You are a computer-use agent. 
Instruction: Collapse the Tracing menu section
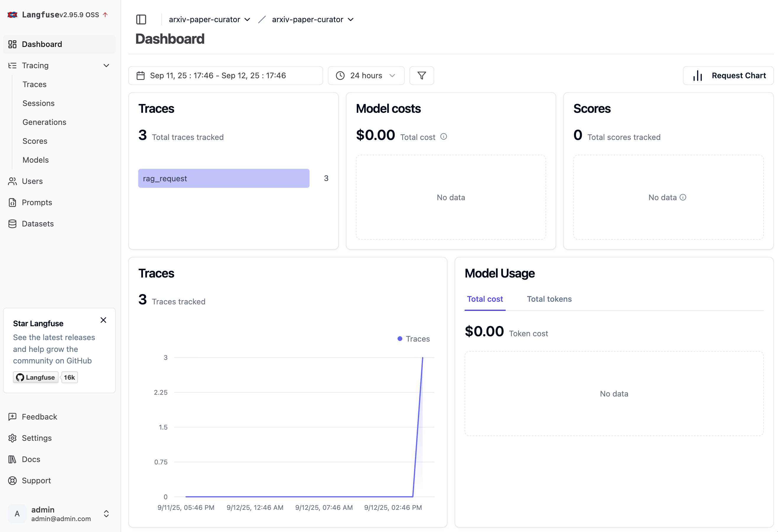pos(106,66)
